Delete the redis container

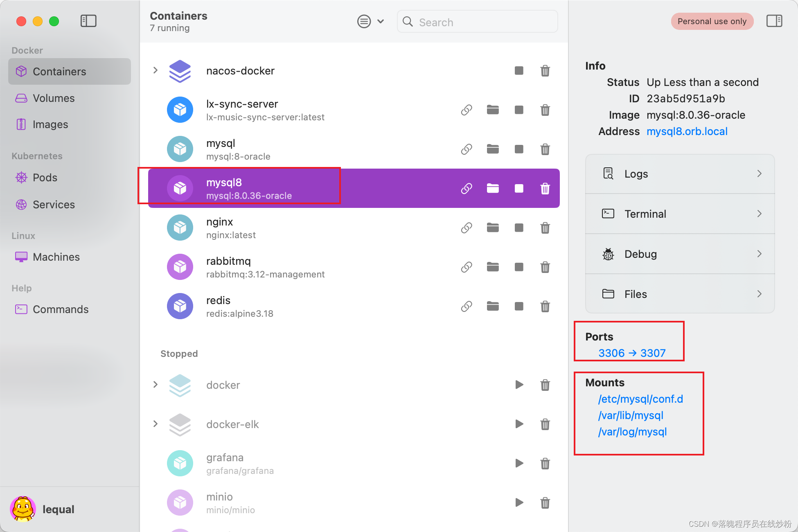tap(545, 307)
